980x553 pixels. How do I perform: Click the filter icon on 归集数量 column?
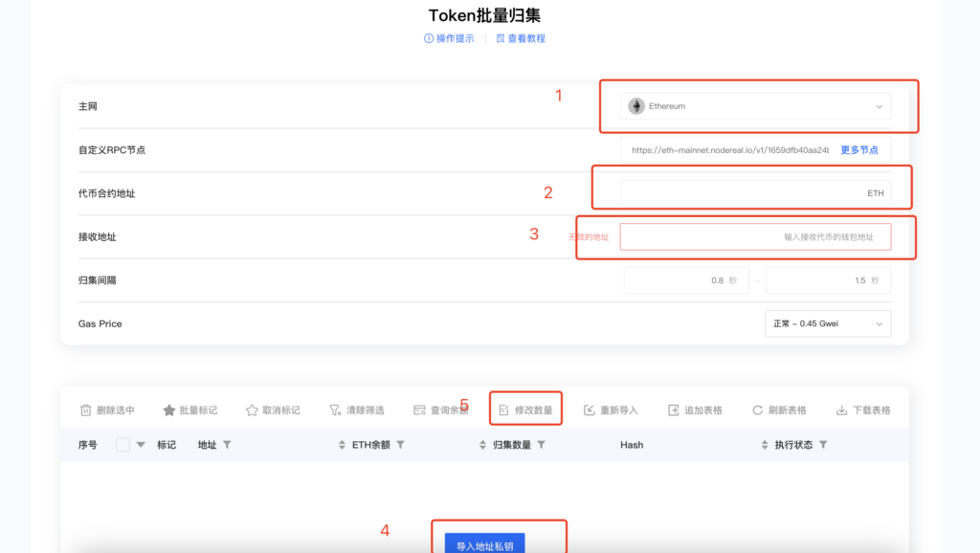pos(542,445)
